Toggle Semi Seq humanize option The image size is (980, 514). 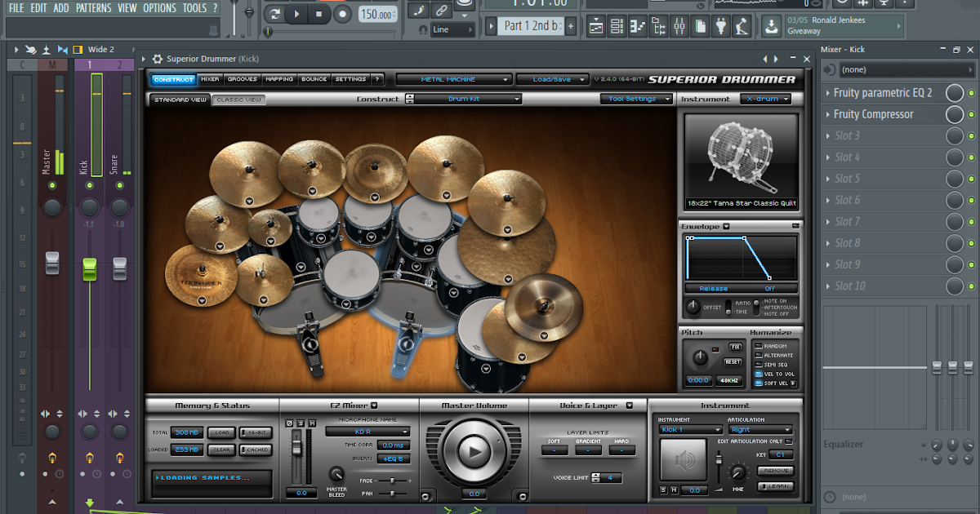pyautogui.click(x=759, y=365)
